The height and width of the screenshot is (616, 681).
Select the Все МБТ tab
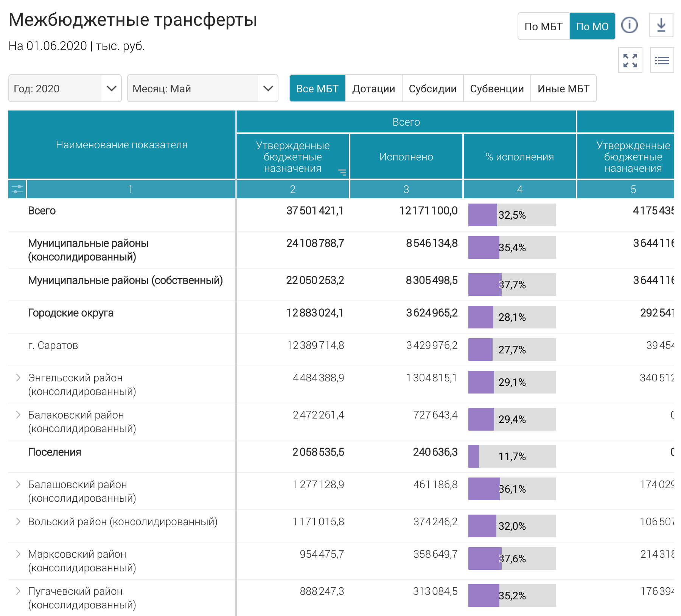coord(317,89)
